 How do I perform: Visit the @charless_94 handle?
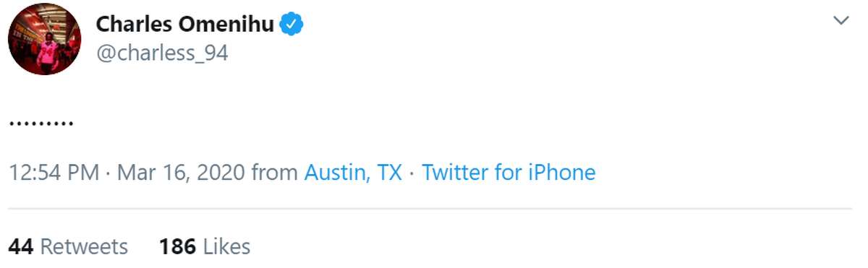[162, 53]
